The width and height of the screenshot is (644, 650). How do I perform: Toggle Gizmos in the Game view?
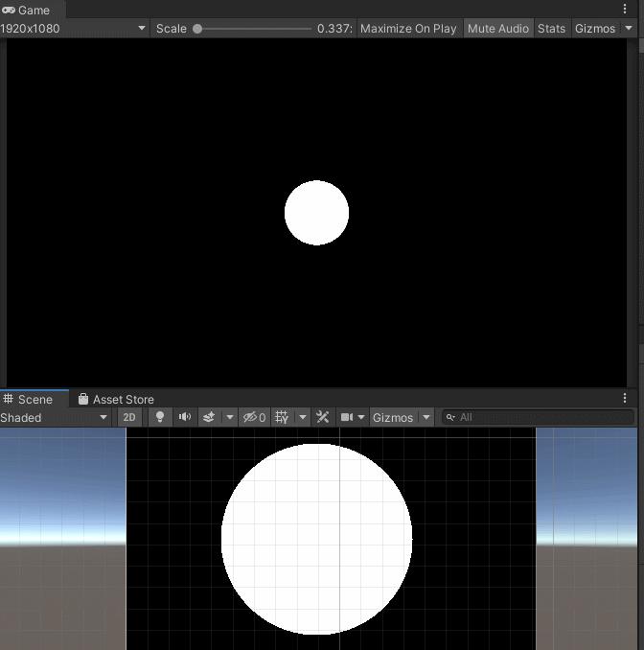(595, 29)
